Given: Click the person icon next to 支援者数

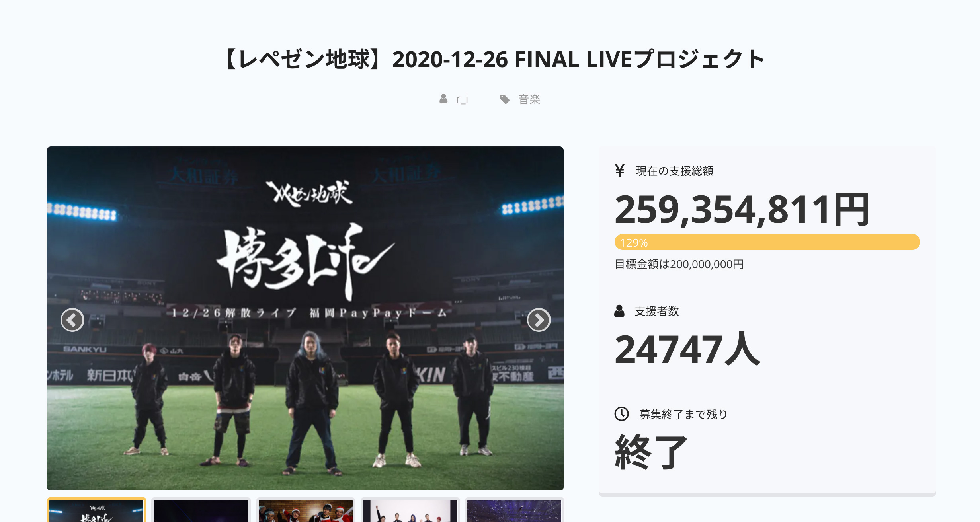Looking at the screenshot, I should [619, 311].
